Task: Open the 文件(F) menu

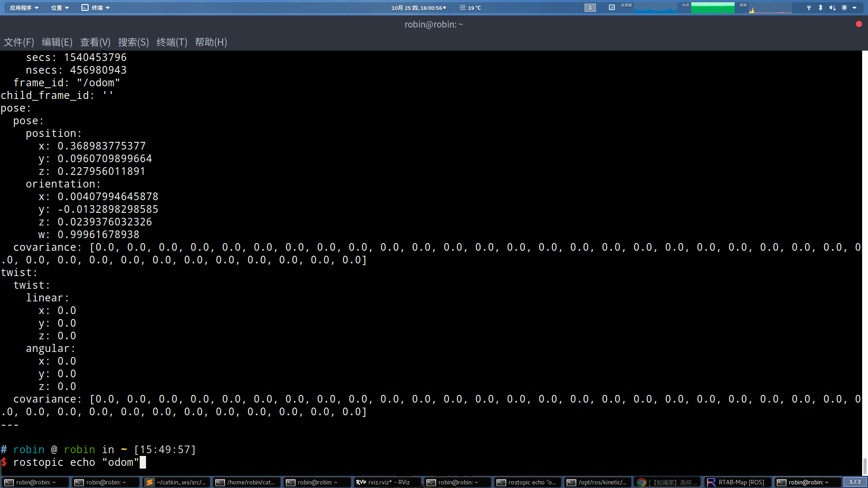Action: pyautogui.click(x=19, y=42)
